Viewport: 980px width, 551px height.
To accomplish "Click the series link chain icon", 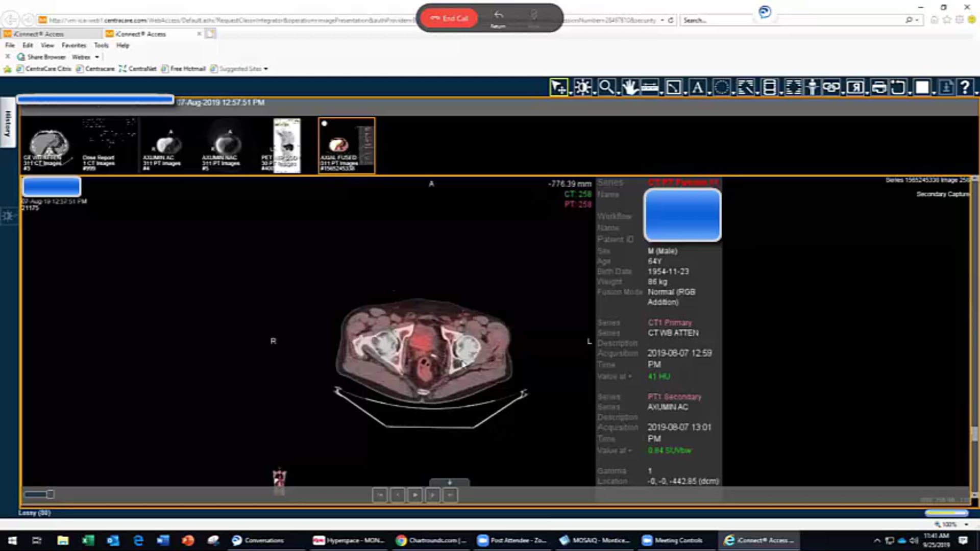I will [831, 87].
